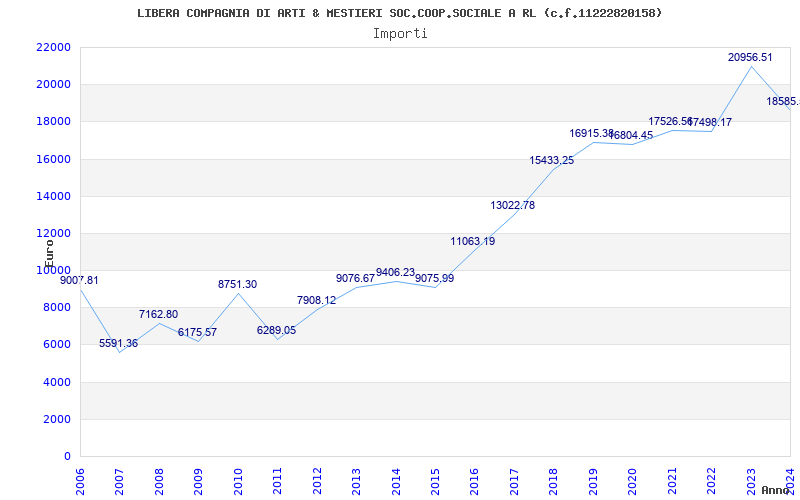The height and width of the screenshot is (500, 800).
Task: Click y-axis tick 14000
Action: (53, 196)
